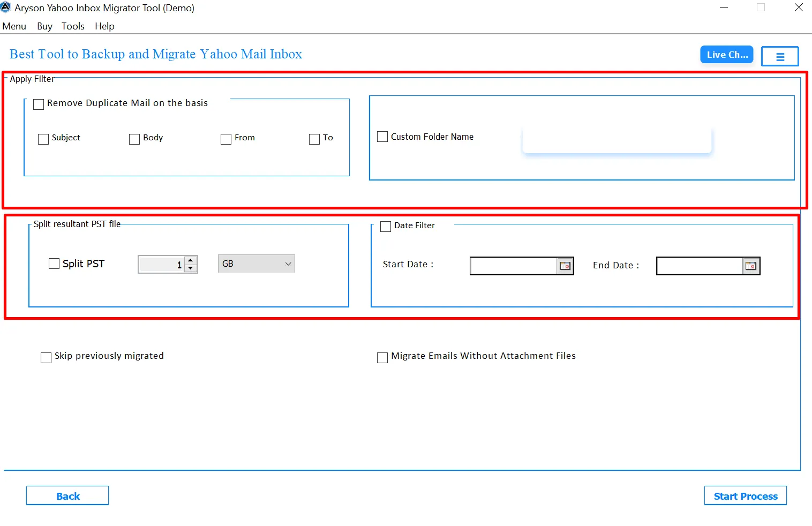Expand the GB size unit dropdown

coord(257,264)
